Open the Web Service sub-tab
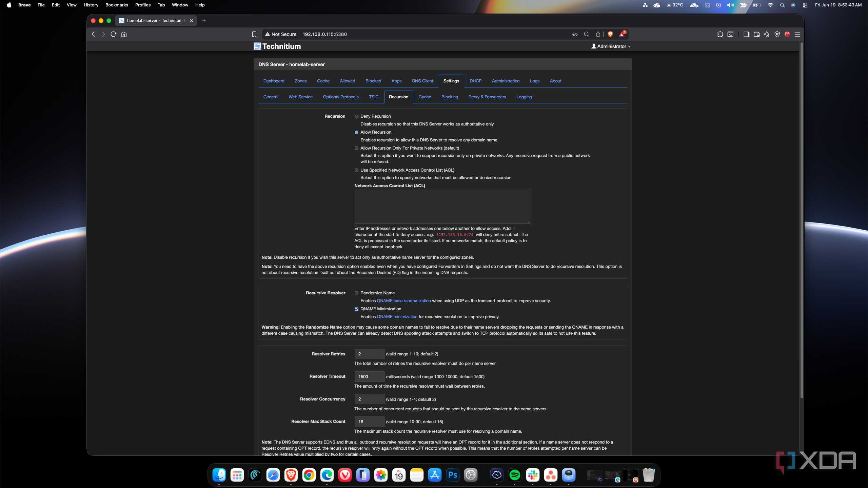Viewport: 868px width, 488px height. (x=300, y=97)
